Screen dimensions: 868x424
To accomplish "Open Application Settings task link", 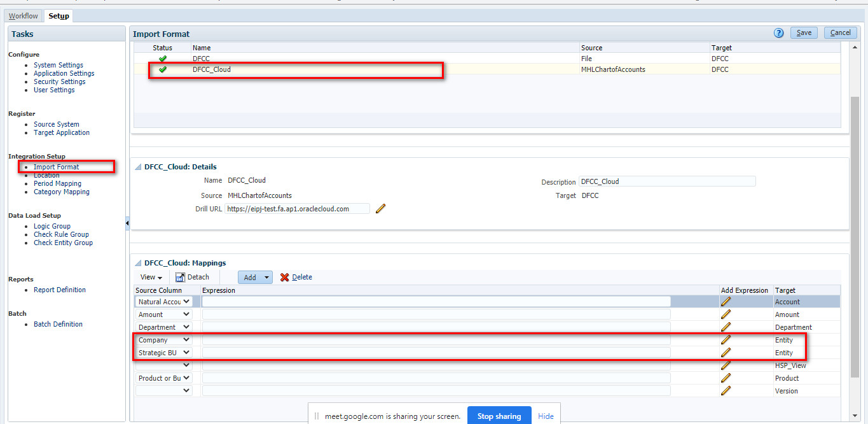I will pyautogui.click(x=64, y=73).
